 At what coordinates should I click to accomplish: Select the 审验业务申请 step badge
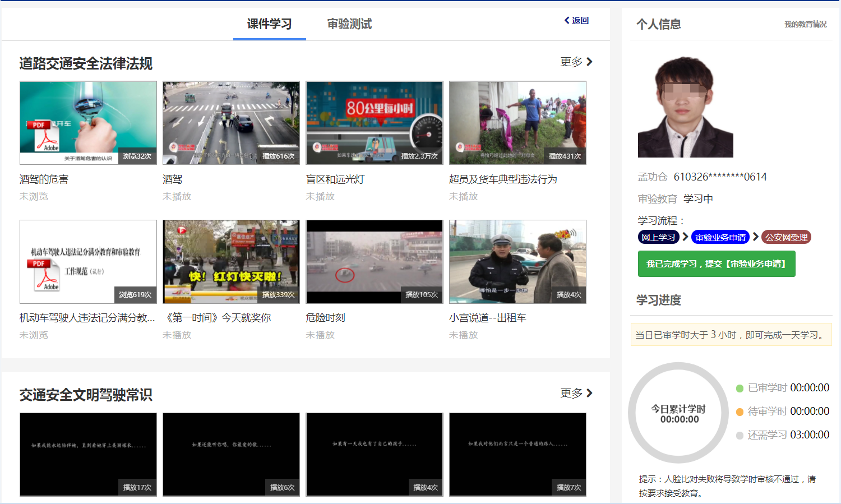tap(720, 237)
